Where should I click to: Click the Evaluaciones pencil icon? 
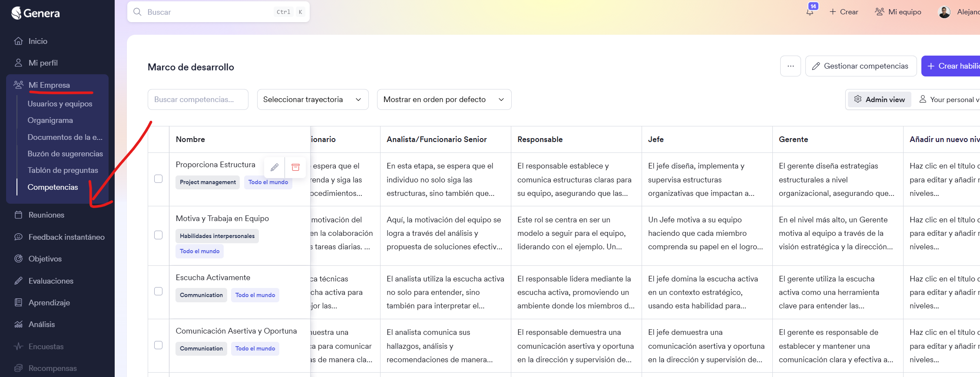pyautogui.click(x=18, y=281)
